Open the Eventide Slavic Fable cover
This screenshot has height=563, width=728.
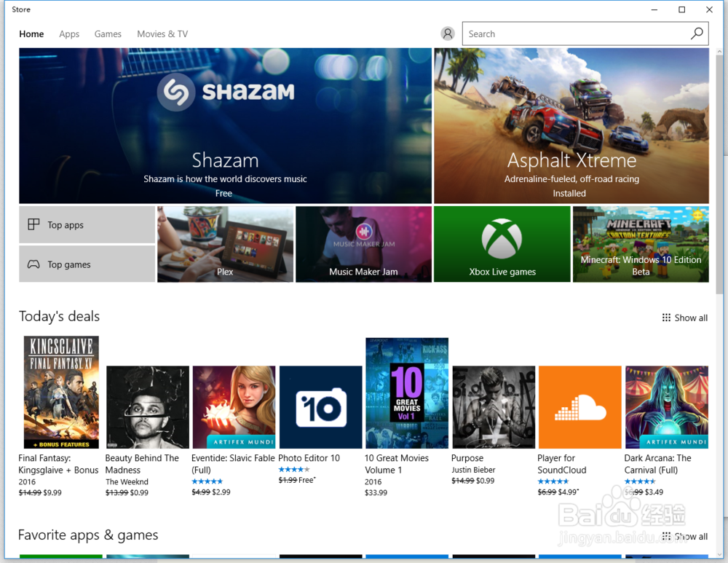[x=234, y=407]
